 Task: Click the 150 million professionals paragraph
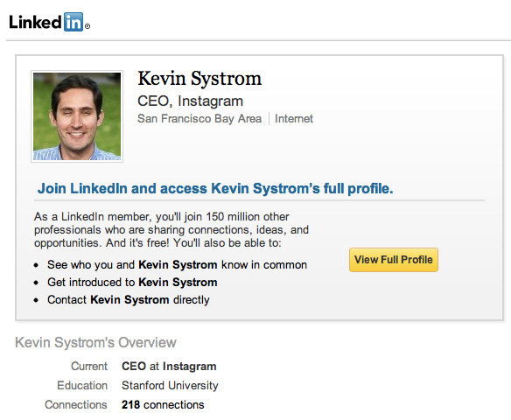pyautogui.click(x=171, y=230)
